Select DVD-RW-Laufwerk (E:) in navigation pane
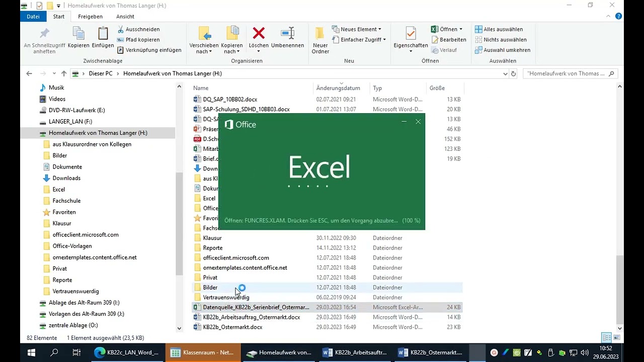The image size is (644, 362). tap(77, 110)
